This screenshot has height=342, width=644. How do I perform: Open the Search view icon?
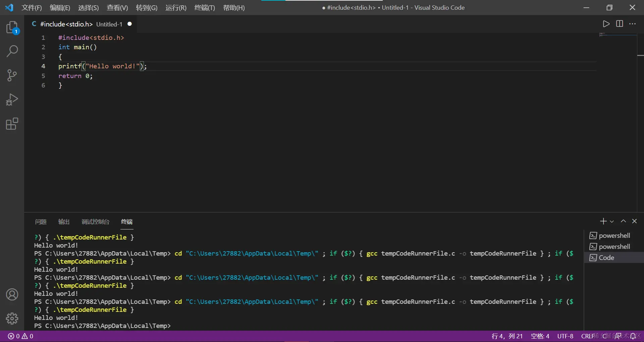[x=12, y=51]
